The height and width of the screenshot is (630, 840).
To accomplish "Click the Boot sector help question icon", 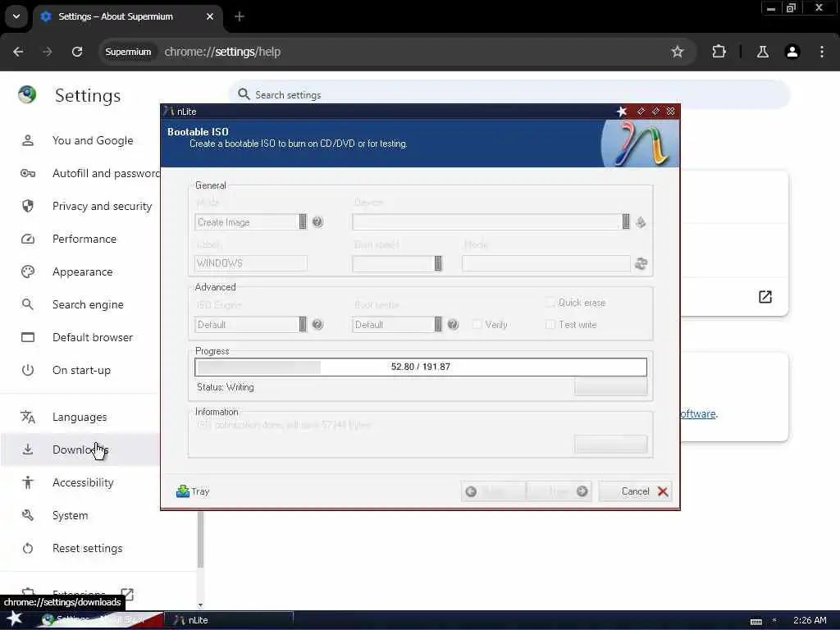I will (x=453, y=324).
